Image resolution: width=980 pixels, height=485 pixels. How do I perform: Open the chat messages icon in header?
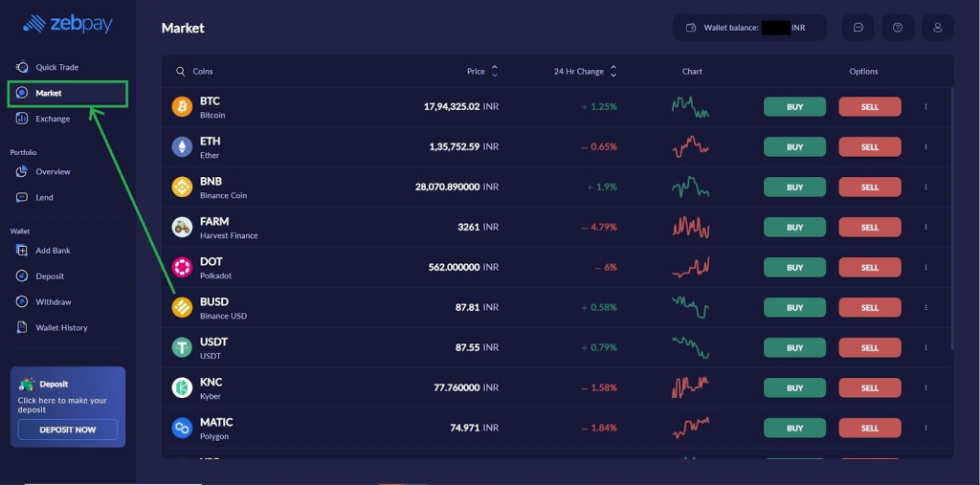[x=857, y=28]
